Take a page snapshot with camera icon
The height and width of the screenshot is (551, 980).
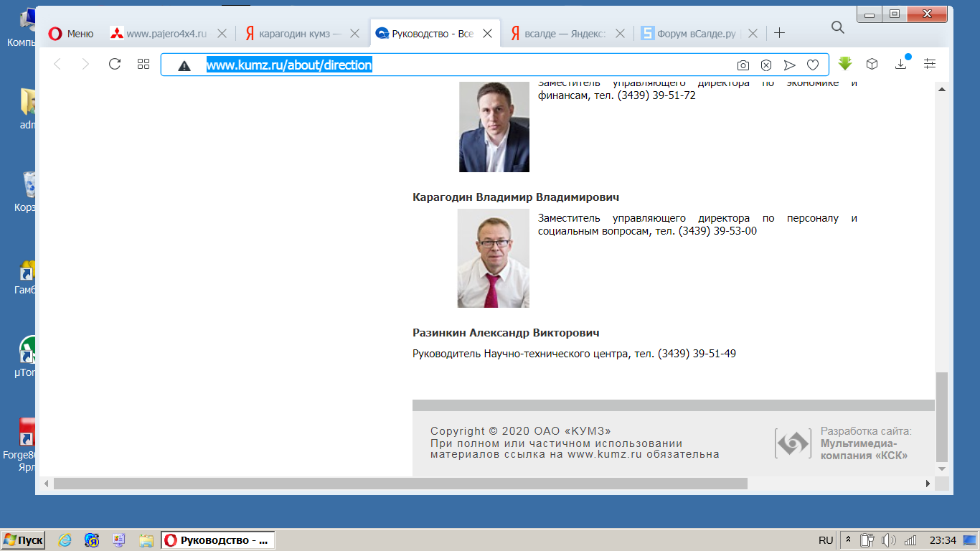[x=743, y=65]
